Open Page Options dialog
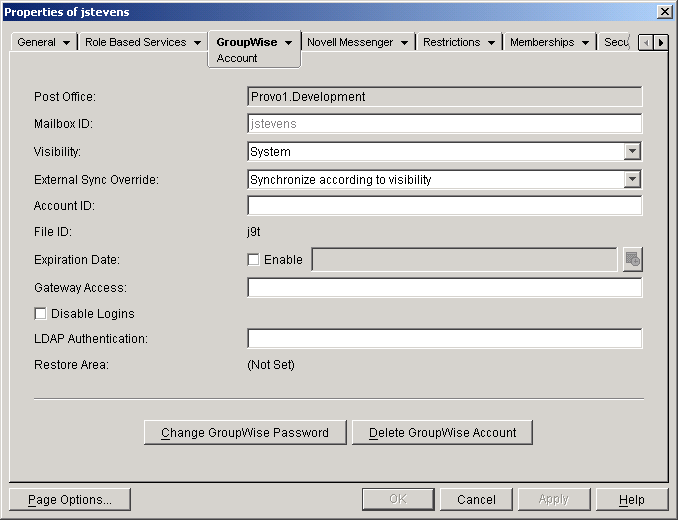 [70, 499]
